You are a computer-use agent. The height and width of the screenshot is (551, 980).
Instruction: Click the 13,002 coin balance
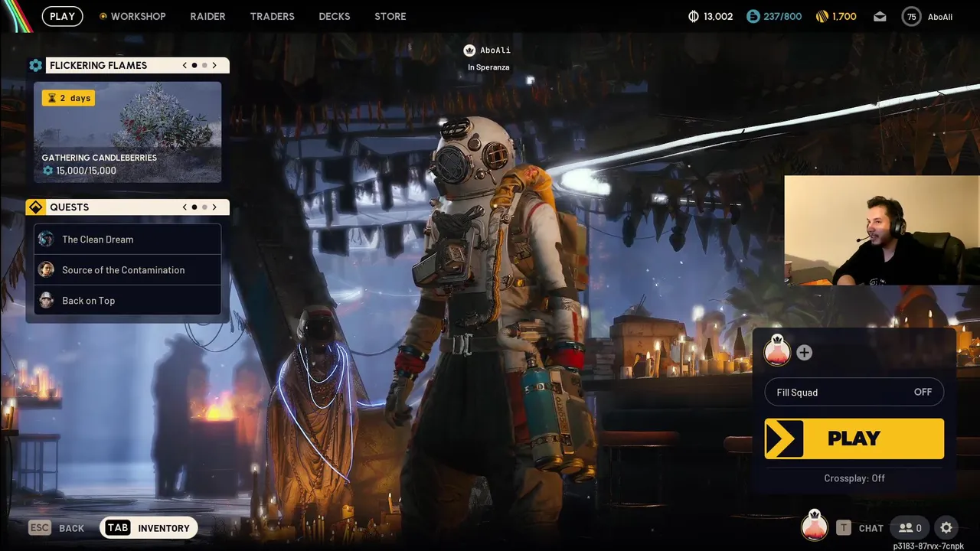pyautogui.click(x=718, y=16)
